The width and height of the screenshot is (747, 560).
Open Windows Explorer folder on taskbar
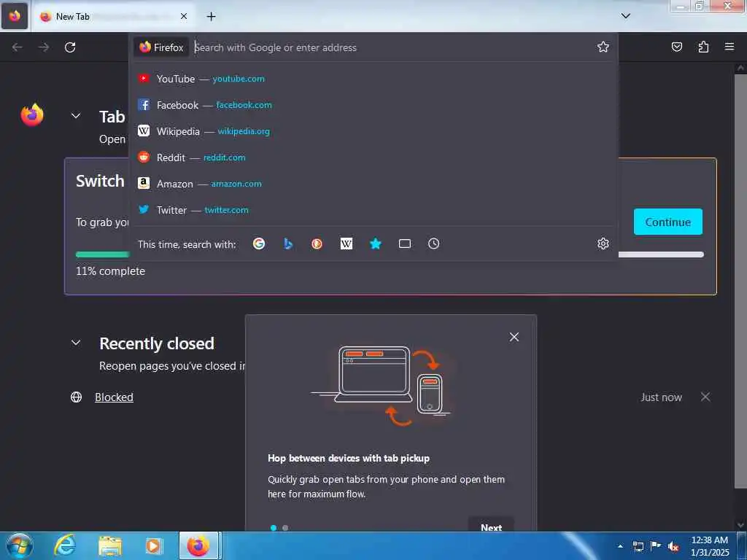(110, 545)
